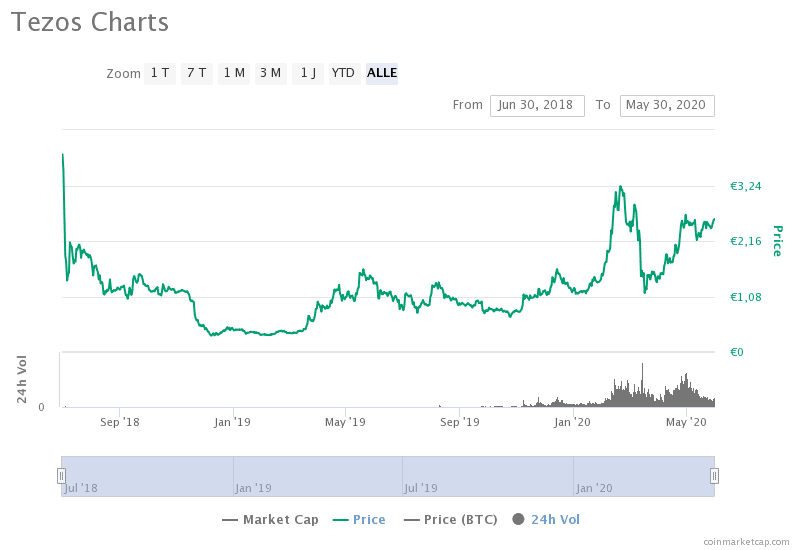Select the ALLE zoom range
This screenshot has height=550, width=800.
382,73
